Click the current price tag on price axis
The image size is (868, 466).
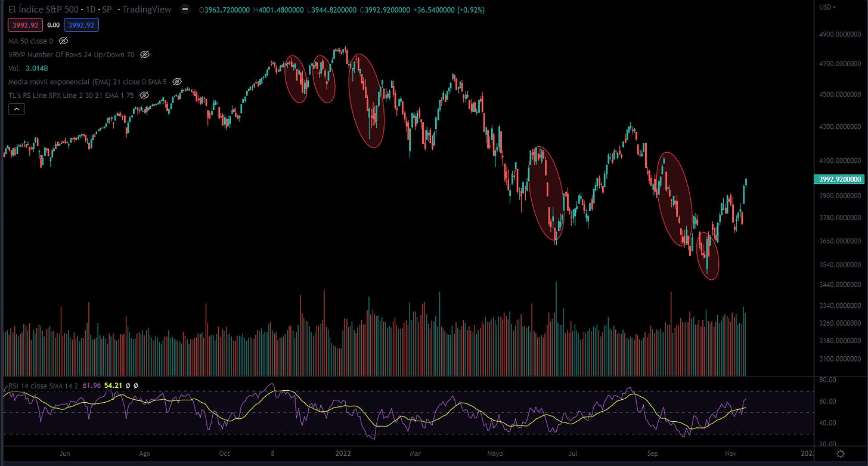[x=839, y=179]
